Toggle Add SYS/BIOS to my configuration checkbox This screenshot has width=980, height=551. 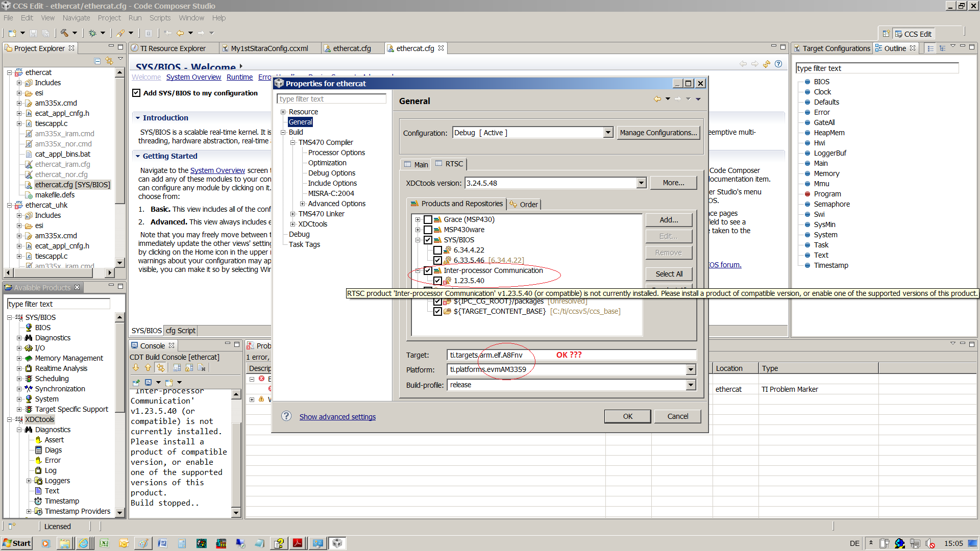click(136, 93)
